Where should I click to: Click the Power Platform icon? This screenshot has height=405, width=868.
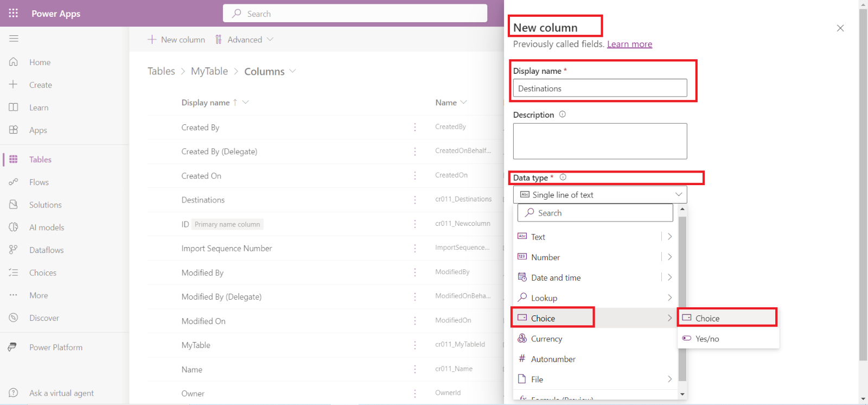12,347
